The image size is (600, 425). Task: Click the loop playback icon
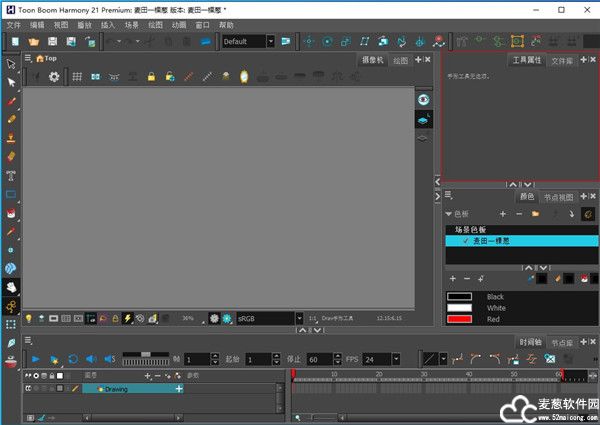point(71,358)
